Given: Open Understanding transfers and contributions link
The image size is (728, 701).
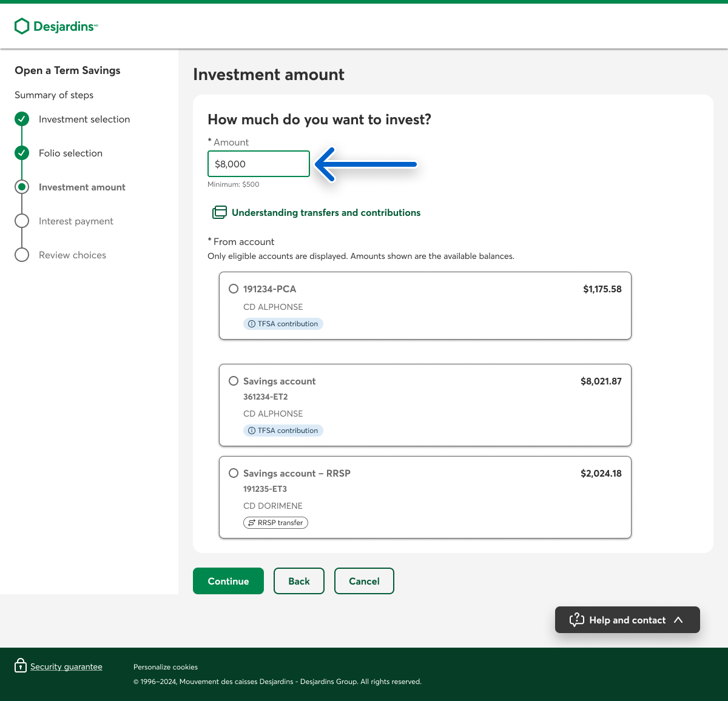Looking at the screenshot, I should click(x=326, y=213).
